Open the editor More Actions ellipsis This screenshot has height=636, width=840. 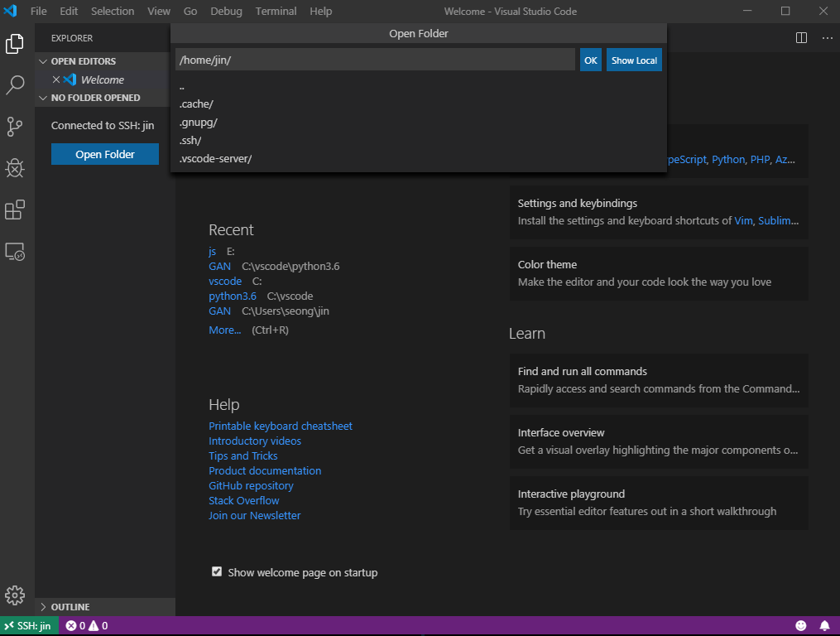pyautogui.click(x=827, y=38)
